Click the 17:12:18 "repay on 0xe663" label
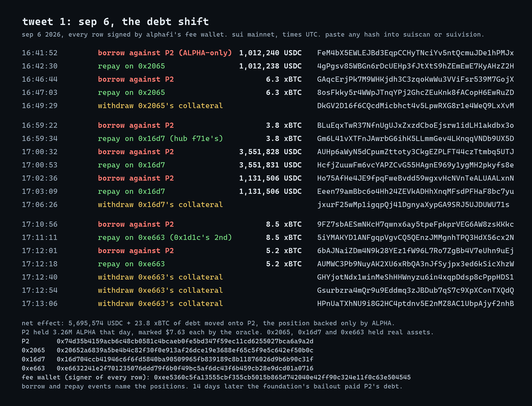Image resolution: width=532 pixels, height=406 pixels. (131, 264)
